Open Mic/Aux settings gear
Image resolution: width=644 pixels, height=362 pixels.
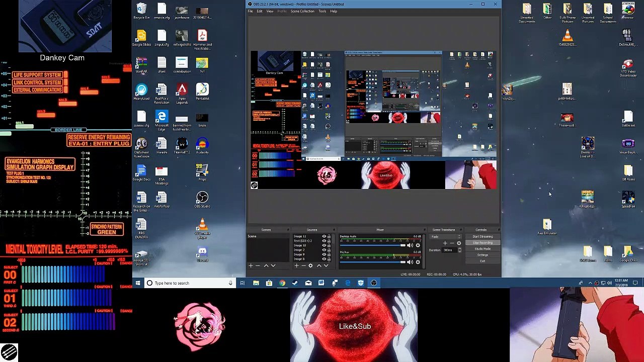pyautogui.click(x=418, y=262)
